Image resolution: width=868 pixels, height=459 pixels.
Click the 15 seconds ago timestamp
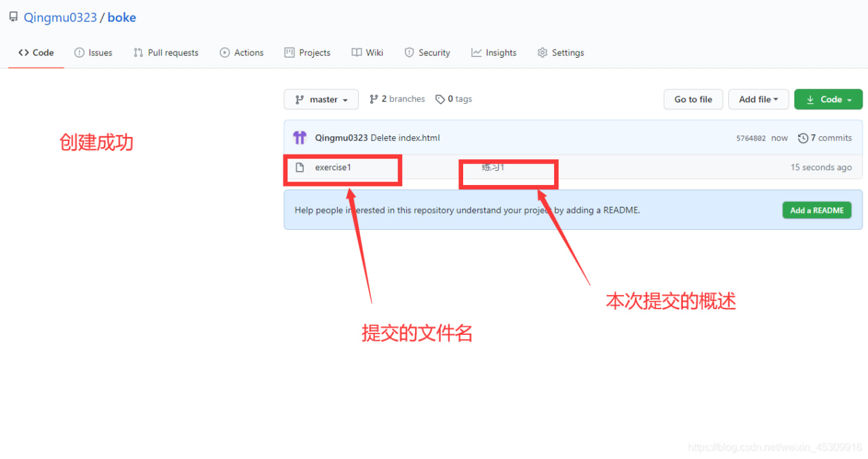pyautogui.click(x=821, y=167)
